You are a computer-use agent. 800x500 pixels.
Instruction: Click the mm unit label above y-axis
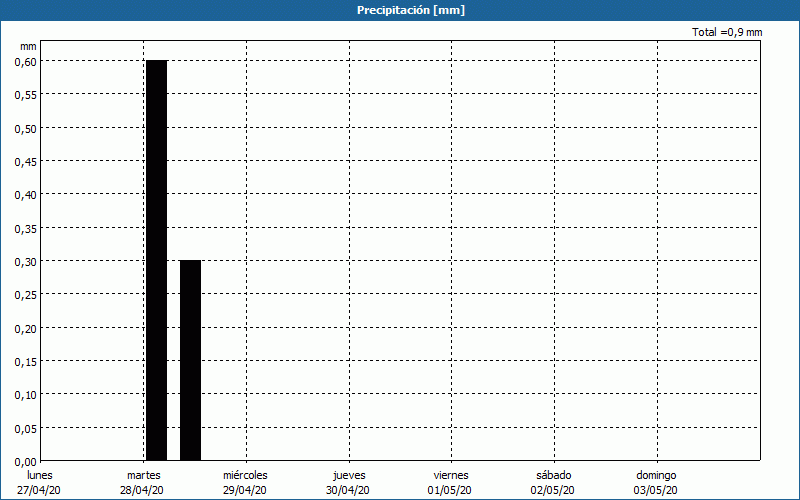28,46
